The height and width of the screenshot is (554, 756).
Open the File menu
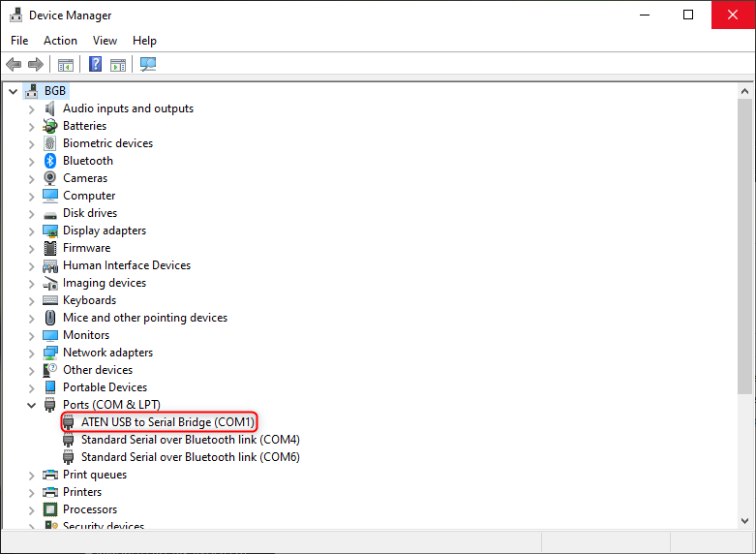coord(19,41)
